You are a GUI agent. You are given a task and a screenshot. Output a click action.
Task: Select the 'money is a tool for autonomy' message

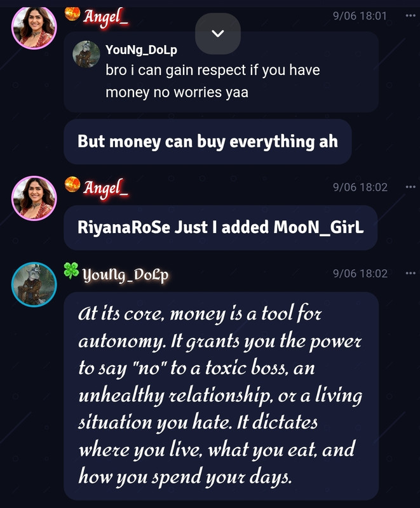pyautogui.click(x=221, y=396)
